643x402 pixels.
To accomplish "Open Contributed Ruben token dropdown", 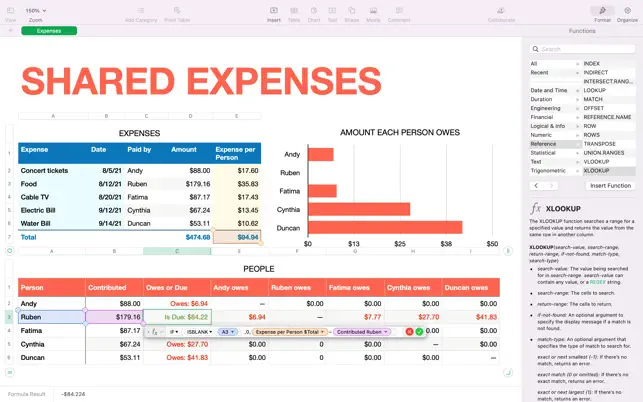I will (x=362, y=332).
